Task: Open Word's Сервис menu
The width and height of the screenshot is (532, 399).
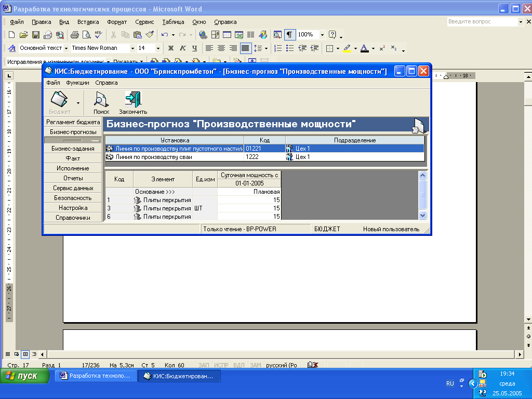Action: pyautogui.click(x=144, y=22)
